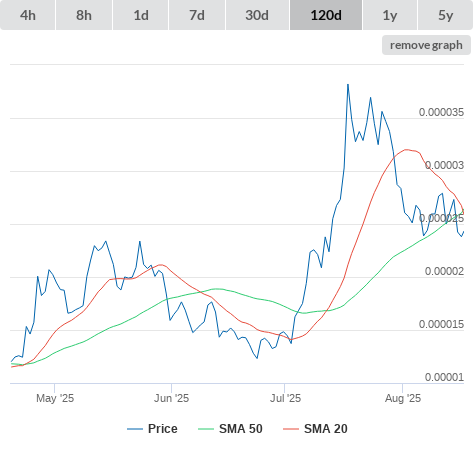Image resolution: width=474 pixels, height=455 pixels.
Task: Click the green SMA 50 line marker
Action: click(x=206, y=429)
